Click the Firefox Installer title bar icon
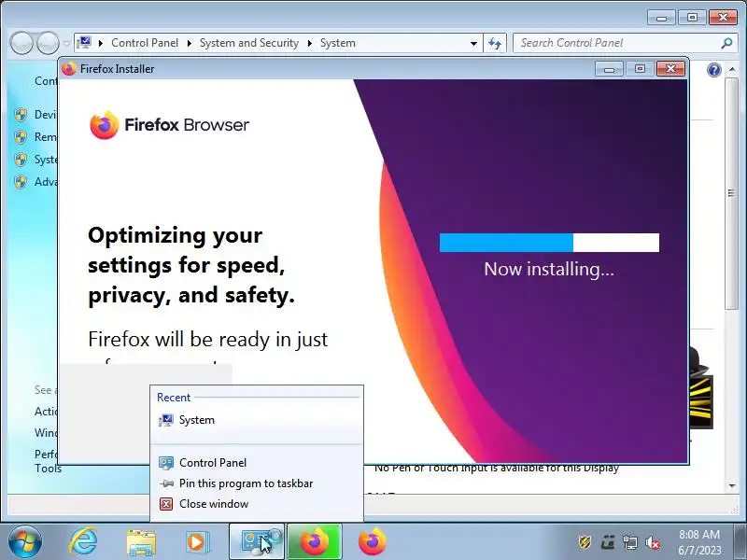The width and height of the screenshot is (747, 560). (68, 69)
